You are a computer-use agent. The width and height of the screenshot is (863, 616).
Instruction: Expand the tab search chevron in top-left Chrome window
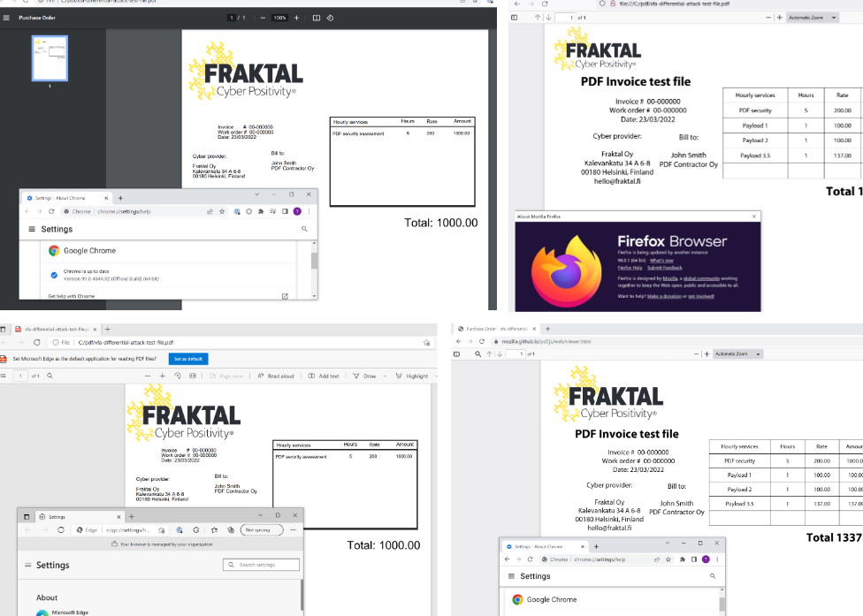click(x=256, y=194)
